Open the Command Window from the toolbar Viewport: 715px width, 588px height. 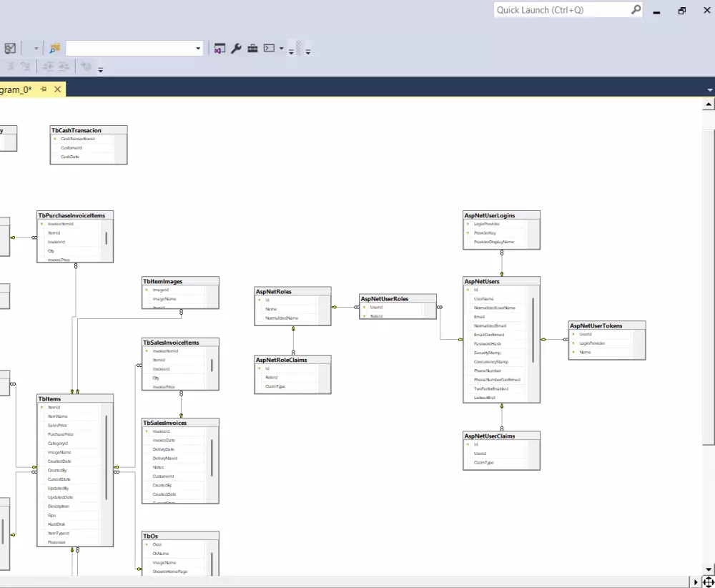point(269,48)
